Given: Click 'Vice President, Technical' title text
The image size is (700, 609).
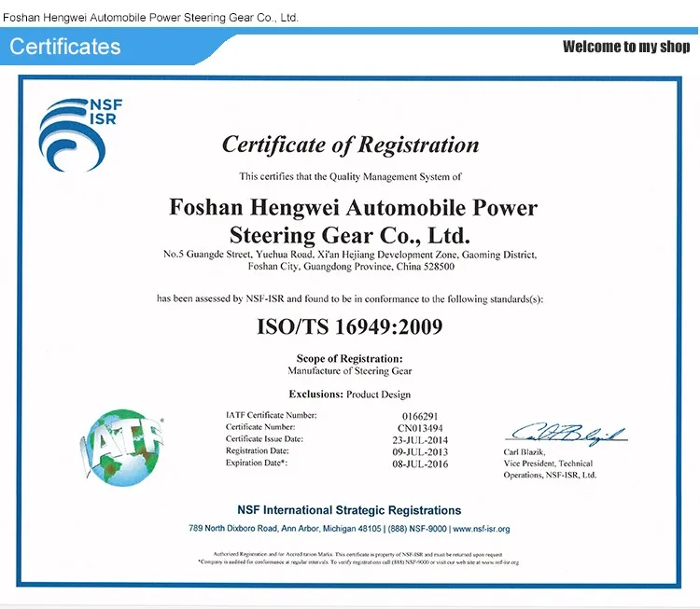Looking at the screenshot, I should click(548, 464).
